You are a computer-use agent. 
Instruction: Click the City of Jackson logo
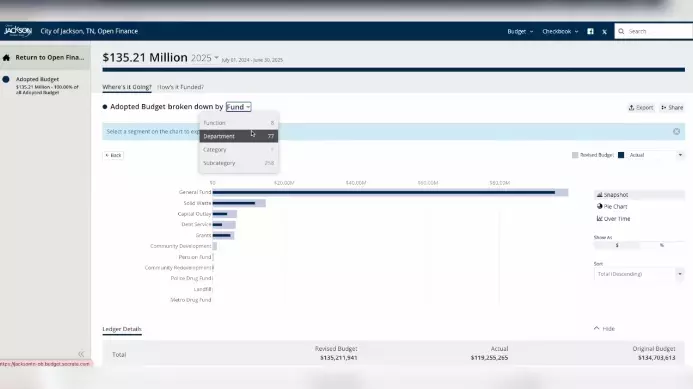click(18, 31)
